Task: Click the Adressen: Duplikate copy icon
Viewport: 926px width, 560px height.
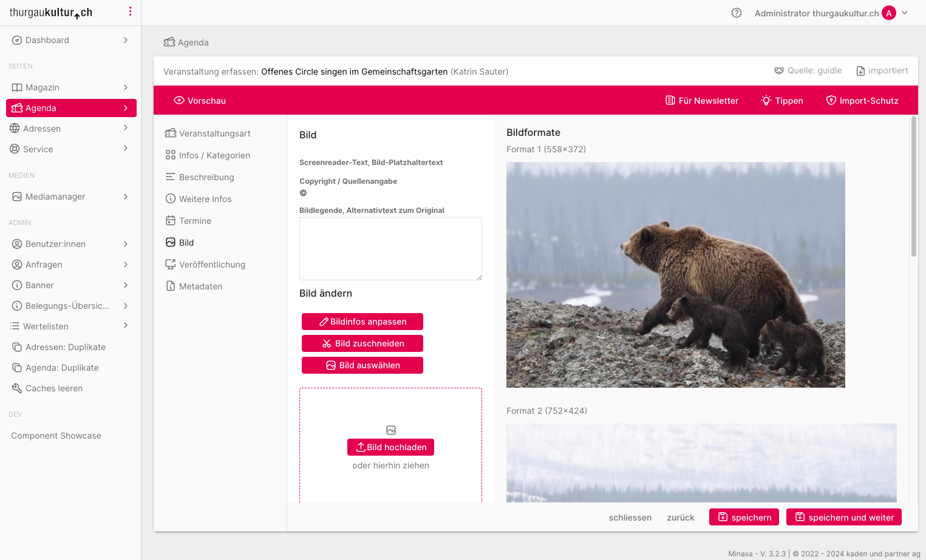Action: pos(17,347)
